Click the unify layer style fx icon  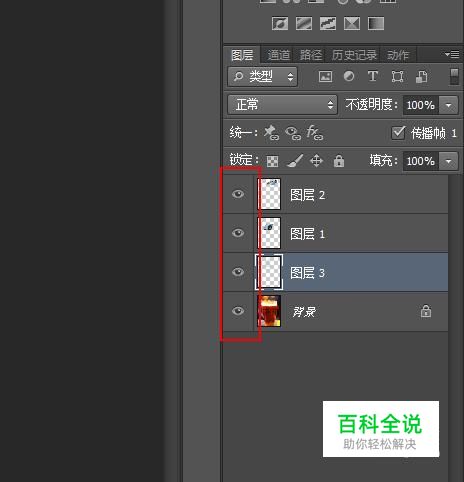coord(315,133)
